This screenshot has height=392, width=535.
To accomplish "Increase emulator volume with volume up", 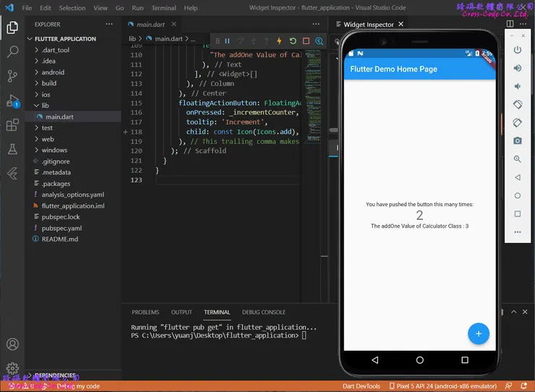I will click(517, 68).
